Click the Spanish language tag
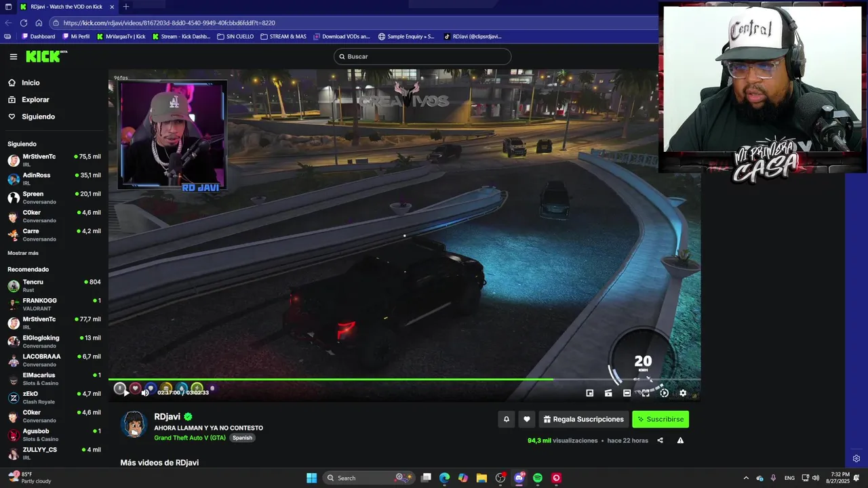 click(242, 438)
